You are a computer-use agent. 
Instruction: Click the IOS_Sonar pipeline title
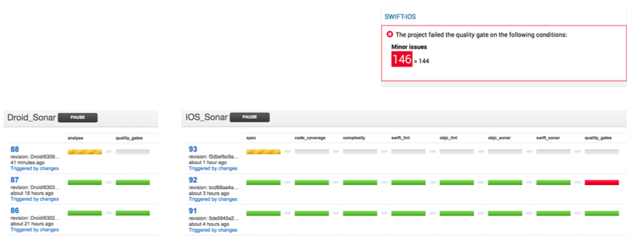tap(206, 118)
